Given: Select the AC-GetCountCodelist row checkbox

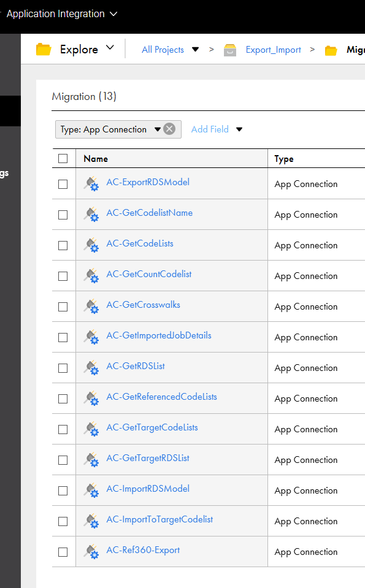Looking at the screenshot, I should pos(63,277).
